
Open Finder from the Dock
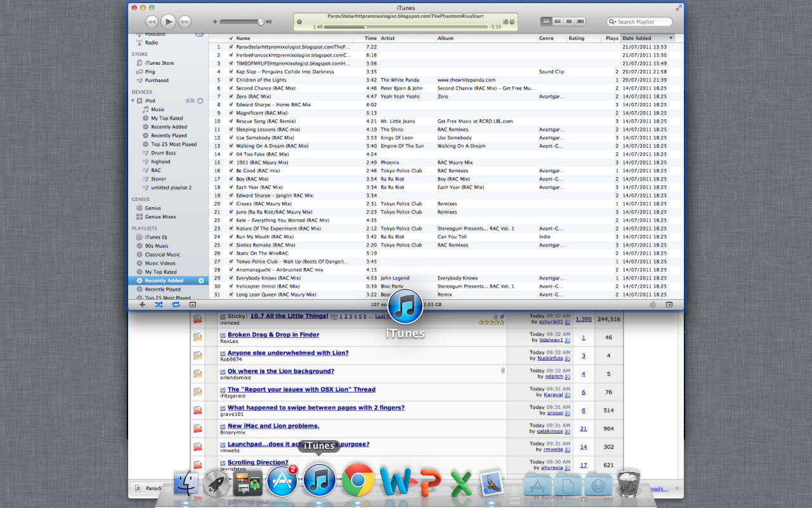[x=186, y=484]
